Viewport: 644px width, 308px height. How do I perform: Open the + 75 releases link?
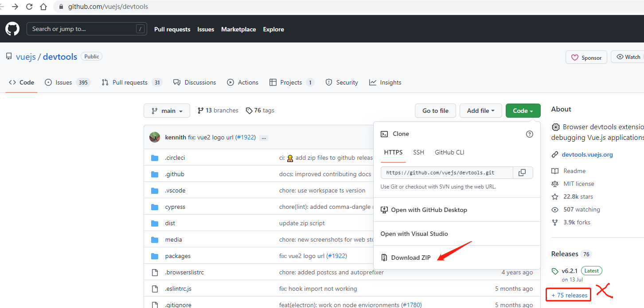[x=570, y=295]
